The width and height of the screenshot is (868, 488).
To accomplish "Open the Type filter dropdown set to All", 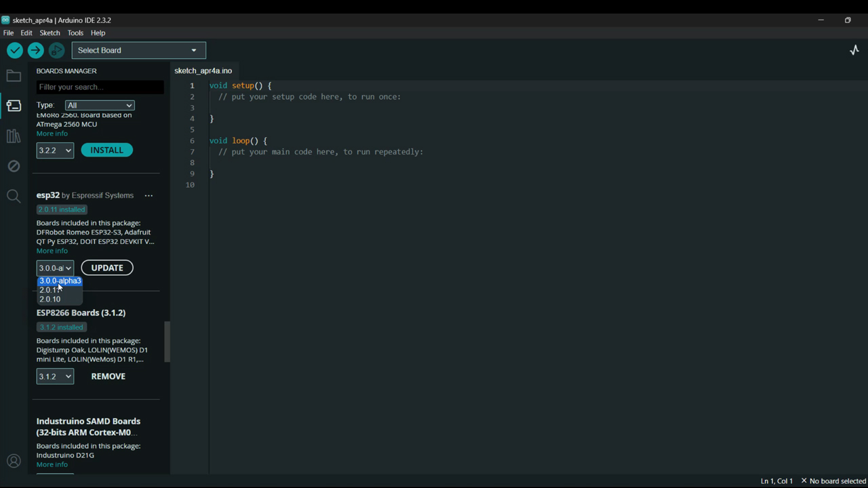I will pyautogui.click(x=100, y=105).
